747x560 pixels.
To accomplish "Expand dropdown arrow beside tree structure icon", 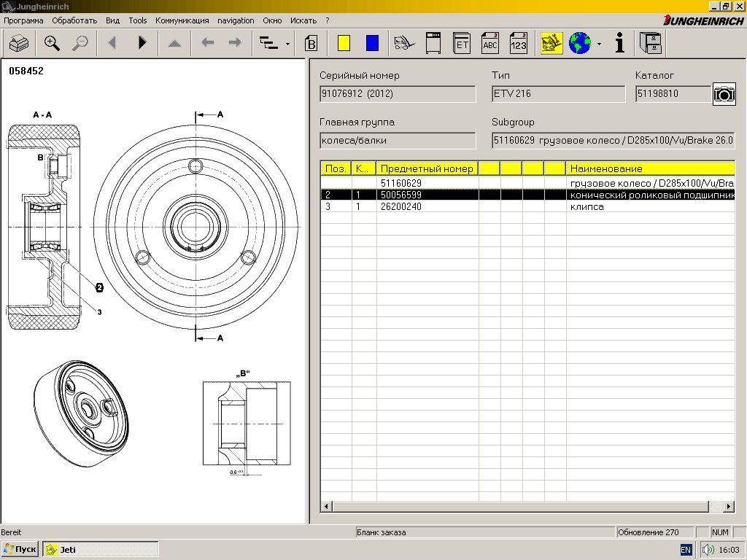I will (287, 44).
